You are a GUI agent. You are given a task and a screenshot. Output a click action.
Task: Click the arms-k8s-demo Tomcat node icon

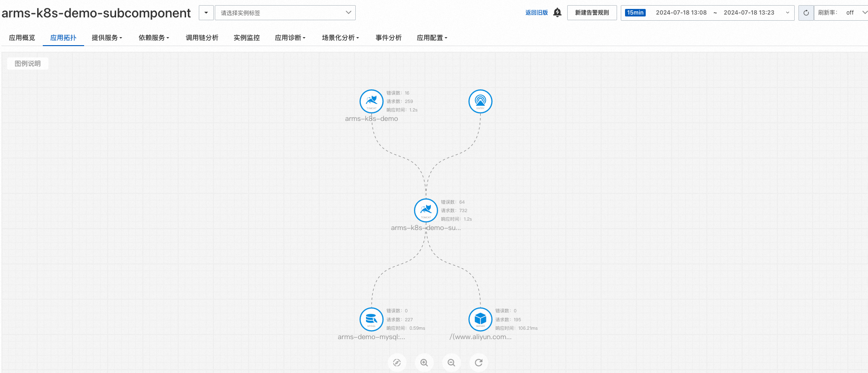click(371, 101)
